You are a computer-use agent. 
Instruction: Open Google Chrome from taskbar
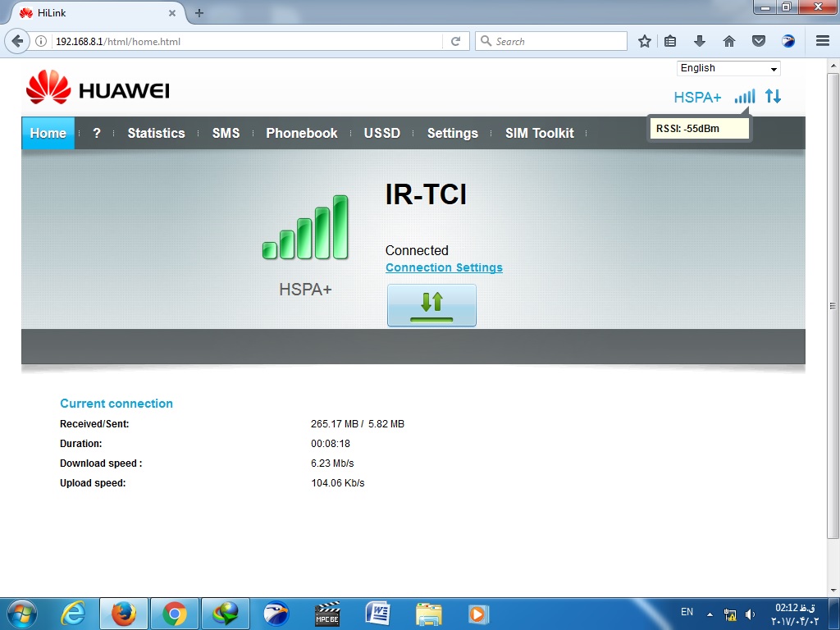174,614
